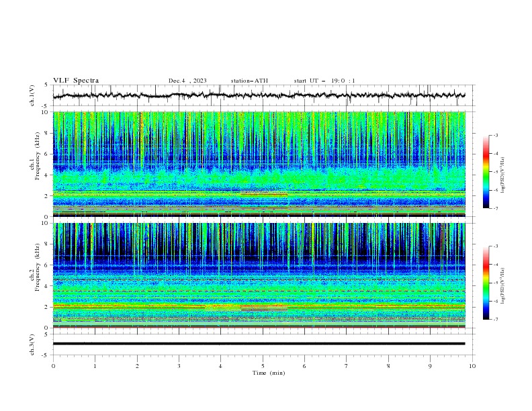Viewport: 532px width, 411px height.
Task: Click the "-5" tick on the ch.3(V) axis
Action: (x=46, y=355)
